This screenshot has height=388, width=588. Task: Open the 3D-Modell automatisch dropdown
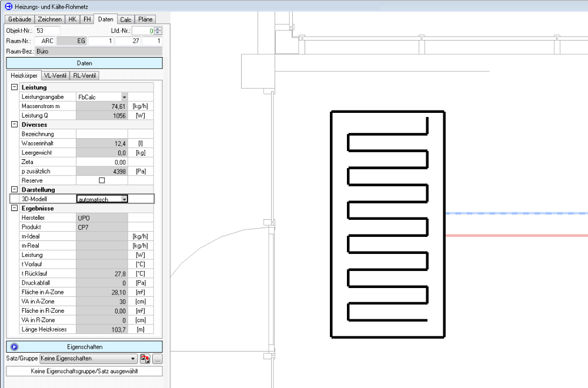coord(124,199)
